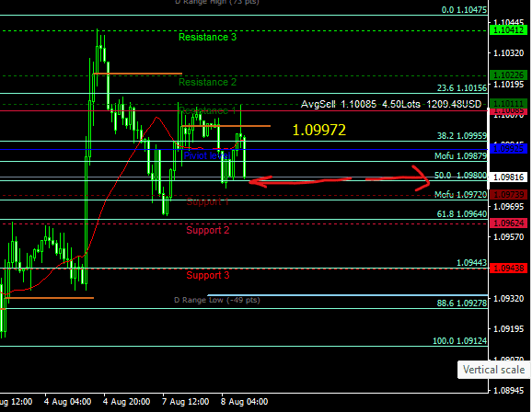Click the 1.09195 price scale value
The image size is (532, 412).
pos(509,329)
